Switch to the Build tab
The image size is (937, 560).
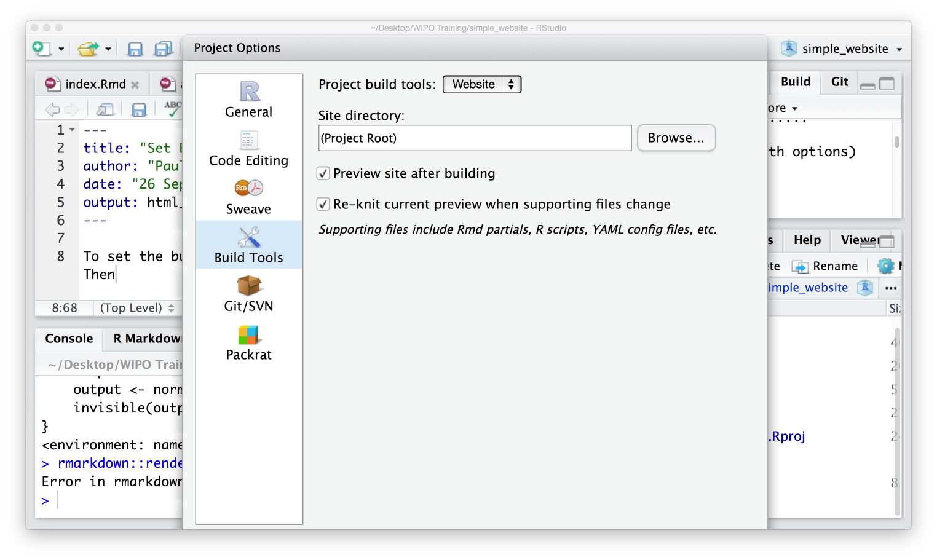pos(796,82)
